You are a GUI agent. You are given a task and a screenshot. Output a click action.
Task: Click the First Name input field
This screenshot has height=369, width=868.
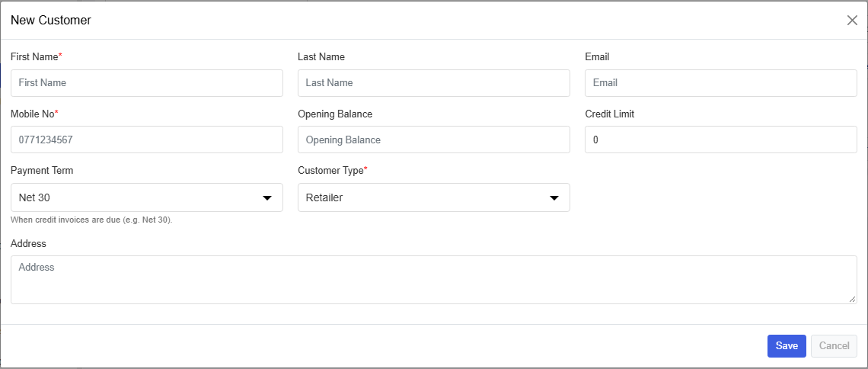[147, 83]
